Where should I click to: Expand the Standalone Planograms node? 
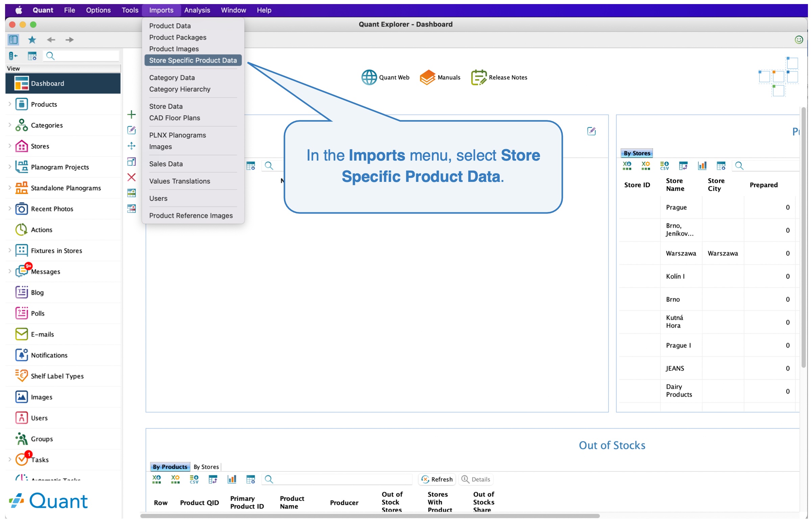point(10,188)
